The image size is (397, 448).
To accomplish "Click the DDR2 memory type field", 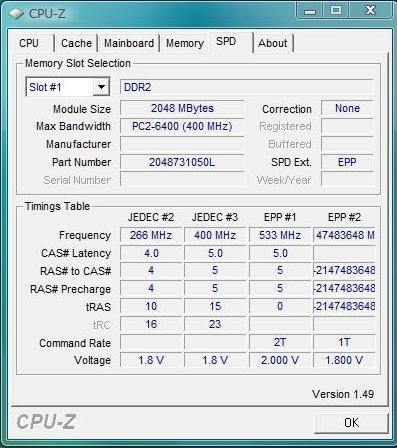I will tap(246, 87).
